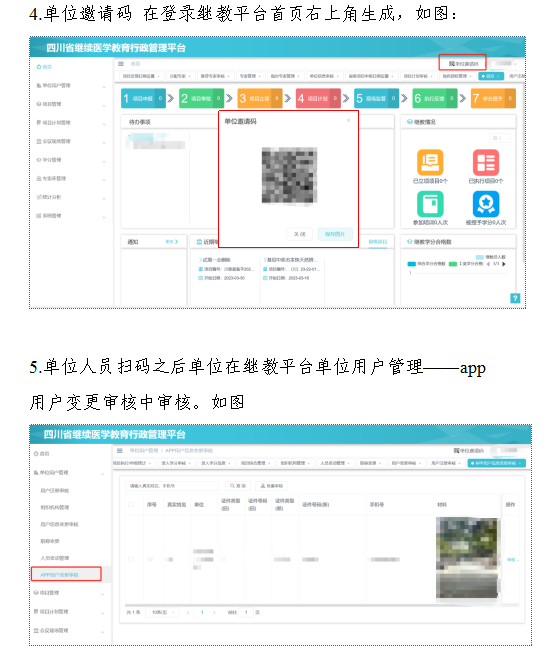Image resolution: width=547 pixels, height=668 pixels.
Task: Open 用户信息变更审核 in second sidebar
Action: 59,524
